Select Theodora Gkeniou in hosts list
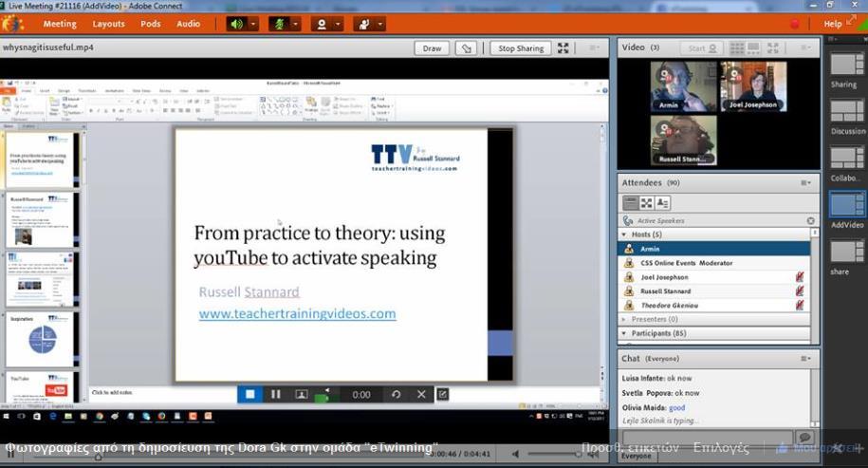 (714, 305)
